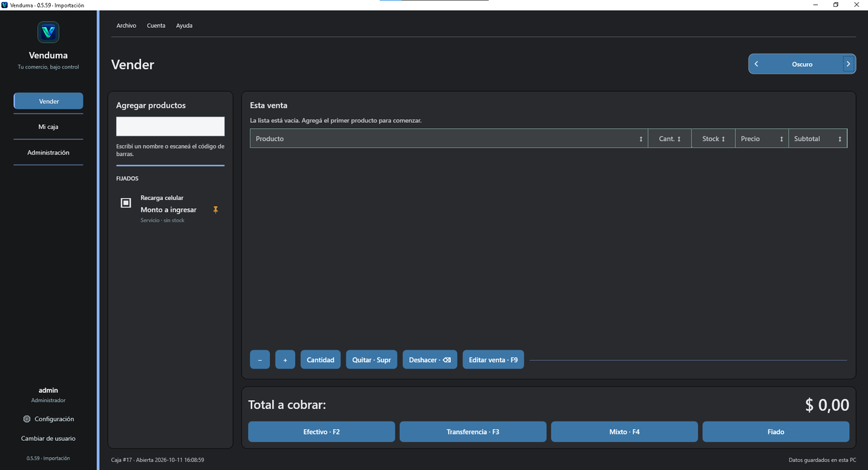This screenshot has height=470, width=868.
Task: Switch to the next theme with the right chevron
Action: tap(848, 64)
